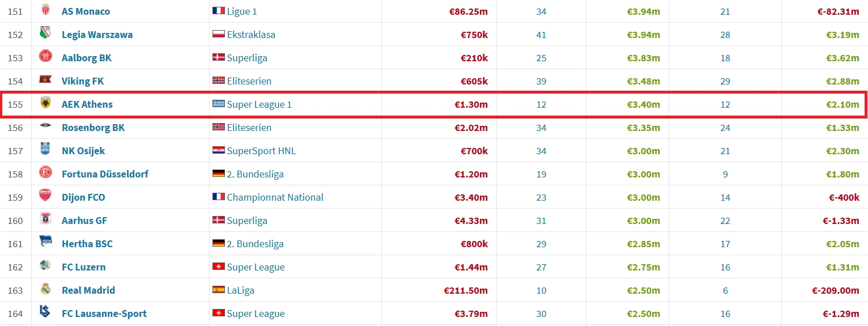
Task: Open the Ligue 1 competition link
Action: (x=242, y=11)
